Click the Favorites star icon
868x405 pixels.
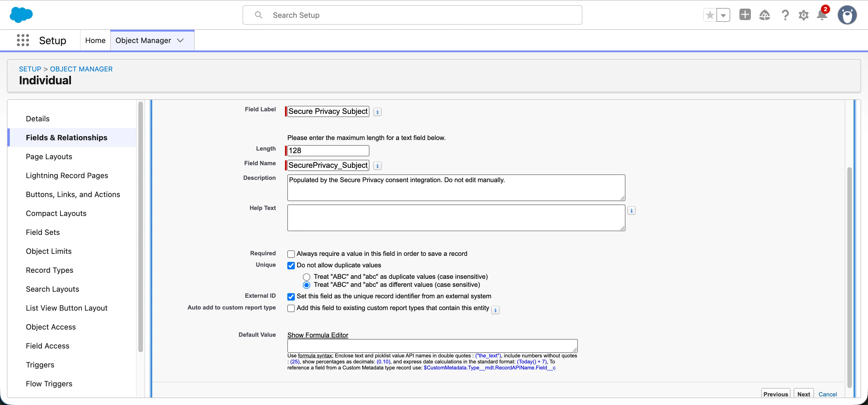pos(710,15)
